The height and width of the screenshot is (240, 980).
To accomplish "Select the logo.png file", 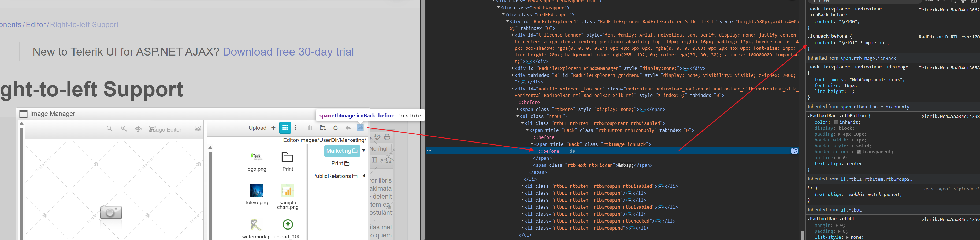I will point(257,162).
